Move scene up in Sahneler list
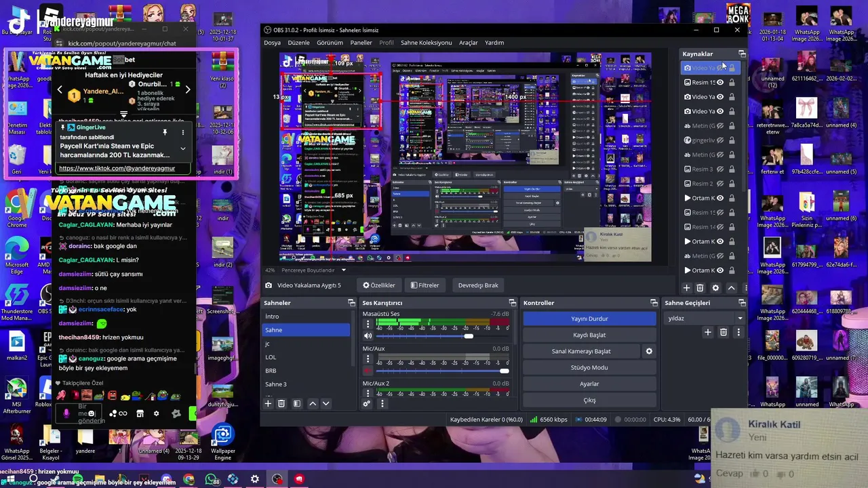 pos(313,403)
